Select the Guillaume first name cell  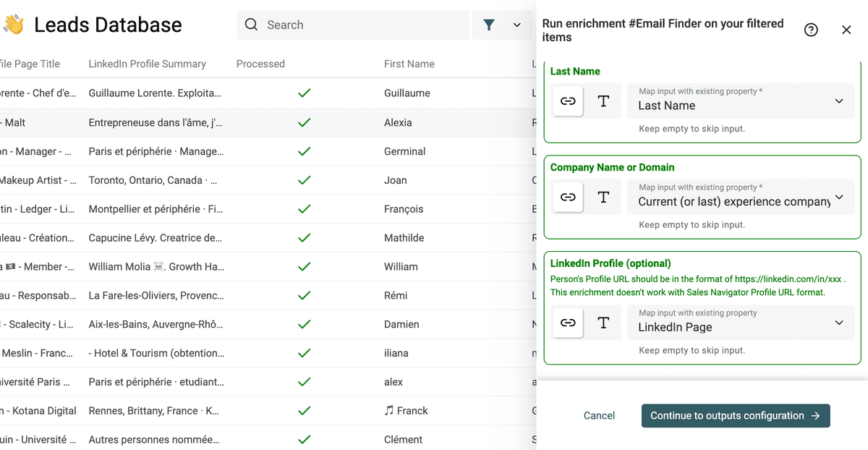[407, 93]
